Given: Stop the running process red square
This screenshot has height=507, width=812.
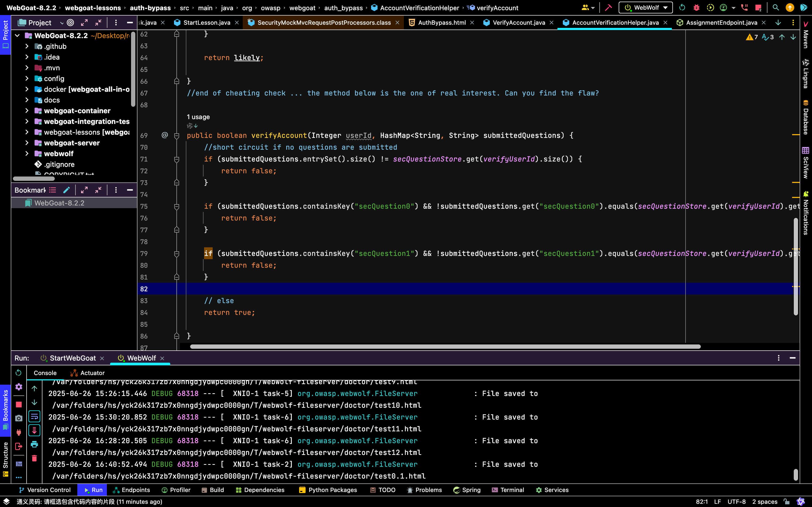Looking at the screenshot, I should [x=19, y=405].
